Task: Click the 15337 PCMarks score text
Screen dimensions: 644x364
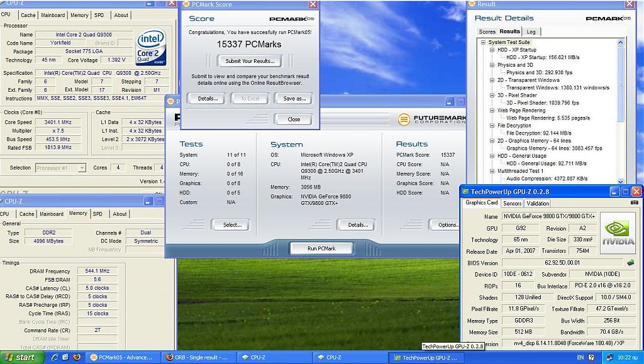Action: pyautogui.click(x=249, y=44)
